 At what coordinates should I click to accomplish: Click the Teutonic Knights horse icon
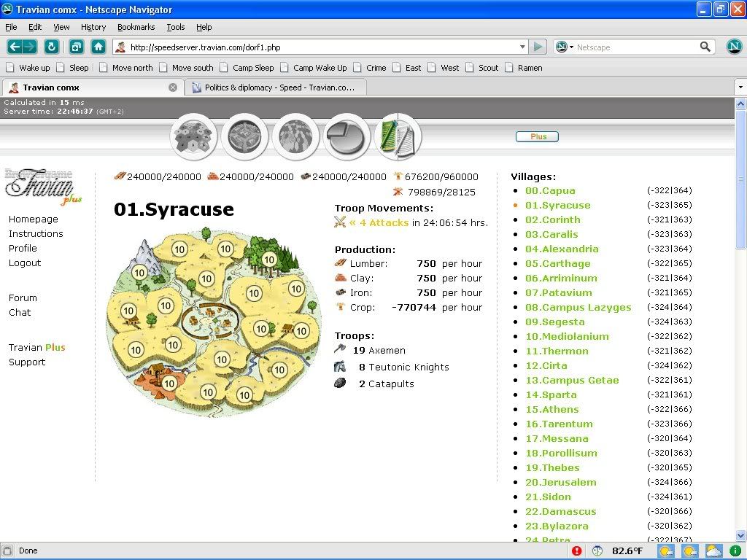click(x=340, y=366)
